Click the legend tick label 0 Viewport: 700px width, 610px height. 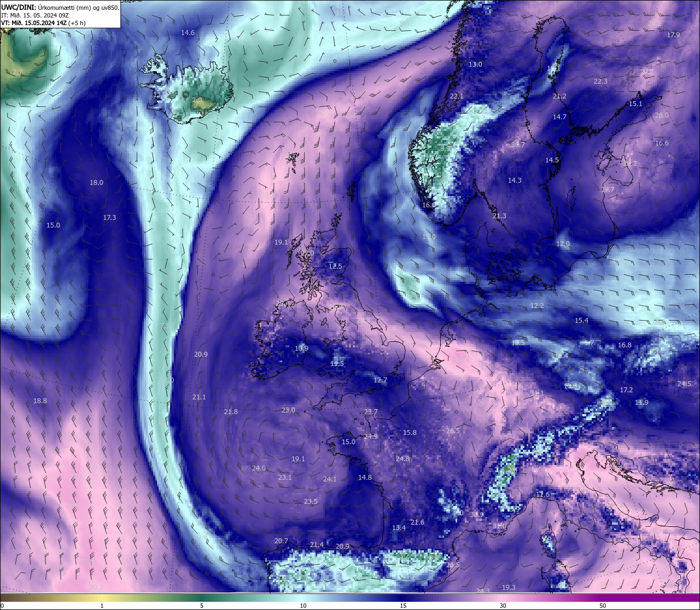pos(2,606)
